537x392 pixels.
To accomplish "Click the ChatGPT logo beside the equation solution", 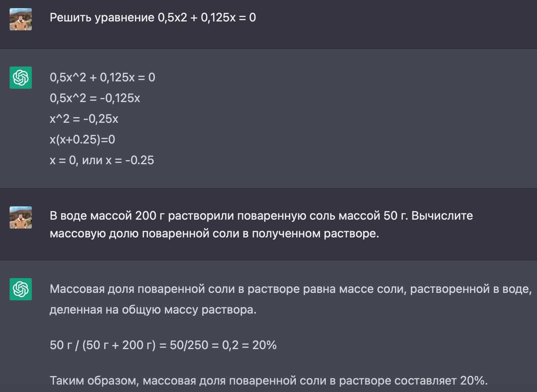I will point(21,78).
